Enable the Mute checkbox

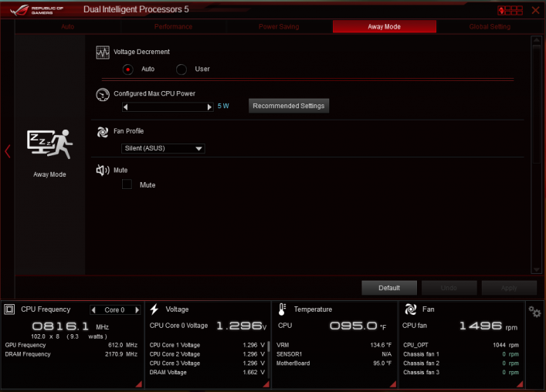pyautogui.click(x=127, y=184)
